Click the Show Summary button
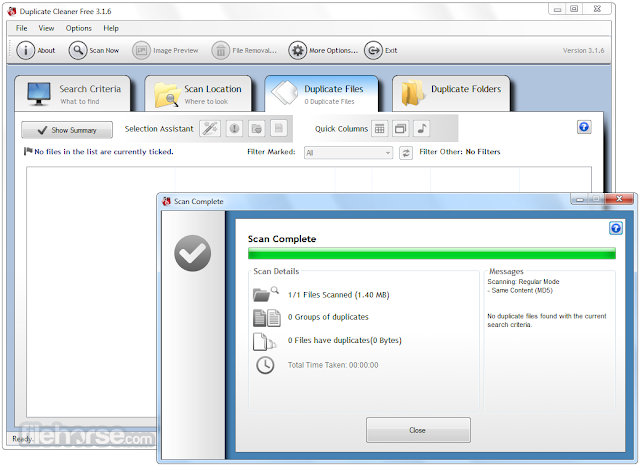This screenshot has width=640, height=466. point(67,130)
